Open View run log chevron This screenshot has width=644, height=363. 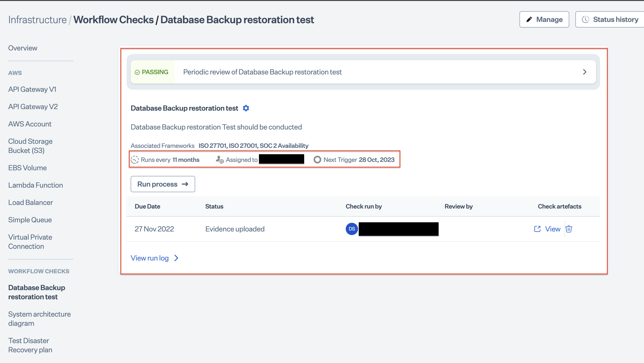pyautogui.click(x=176, y=258)
